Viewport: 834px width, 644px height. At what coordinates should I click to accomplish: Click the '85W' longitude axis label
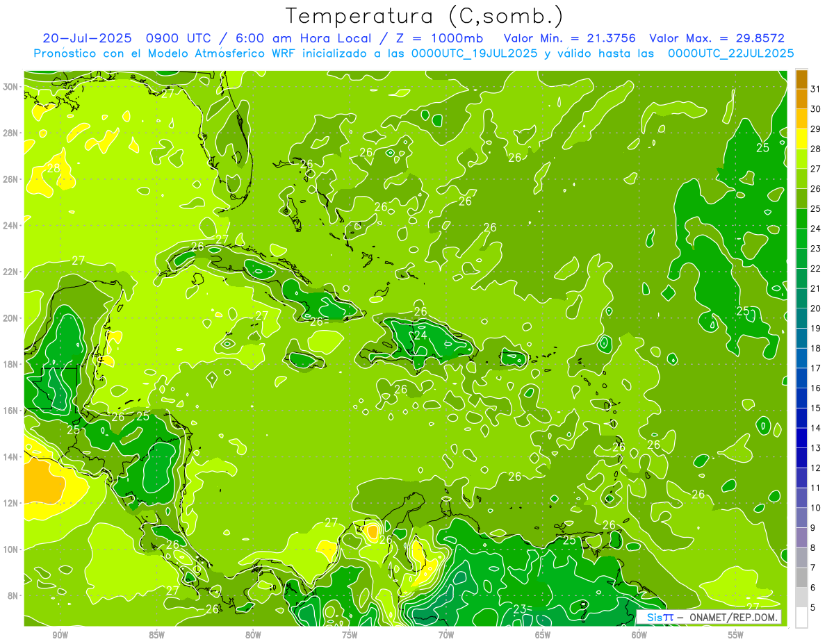click(156, 635)
